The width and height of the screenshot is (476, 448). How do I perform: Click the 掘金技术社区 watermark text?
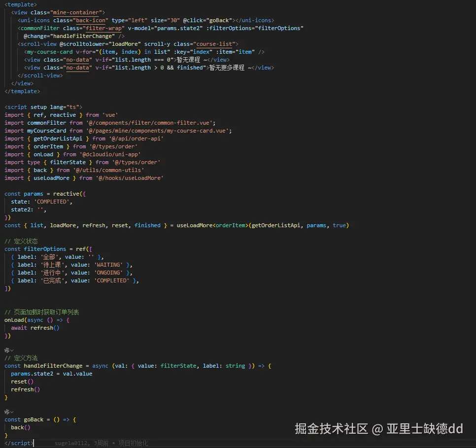pos(331,429)
